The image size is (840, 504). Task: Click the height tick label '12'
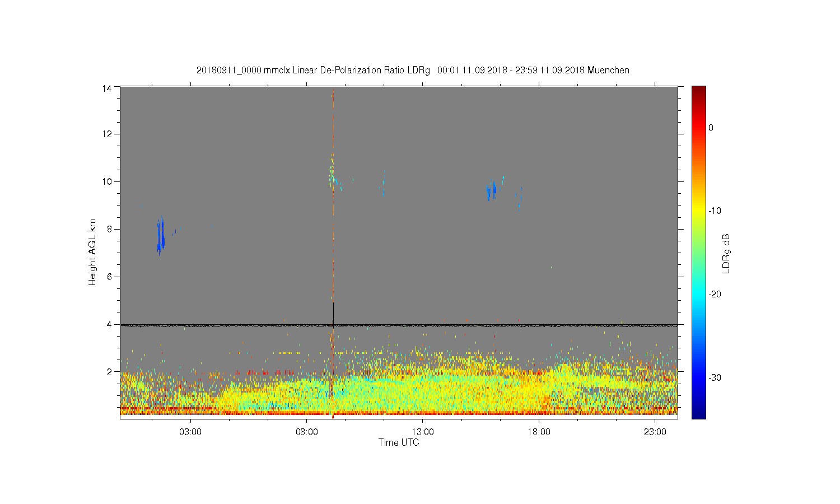pyautogui.click(x=107, y=134)
